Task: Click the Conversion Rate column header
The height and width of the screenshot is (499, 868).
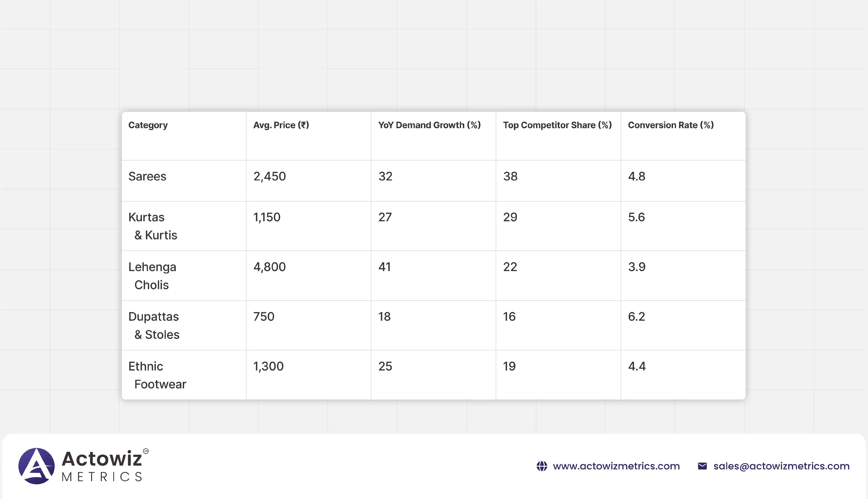Action: click(670, 125)
